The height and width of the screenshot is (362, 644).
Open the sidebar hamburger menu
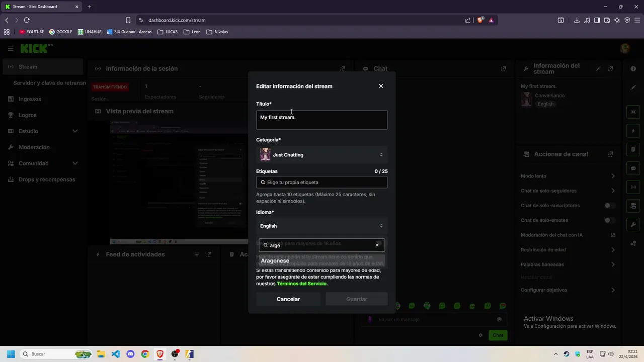[11, 49]
